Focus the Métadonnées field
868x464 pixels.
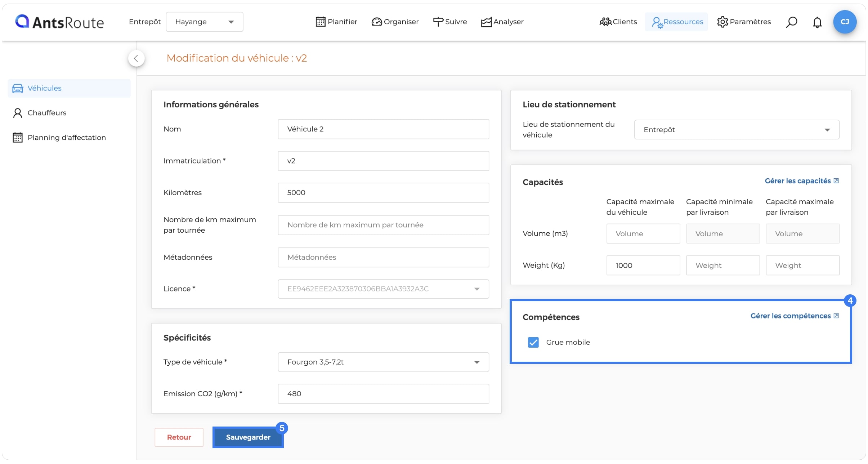[x=383, y=258]
